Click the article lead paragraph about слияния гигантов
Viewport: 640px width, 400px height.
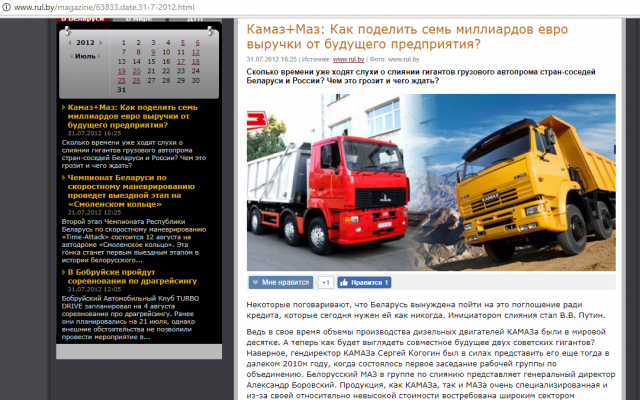coord(421,76)
